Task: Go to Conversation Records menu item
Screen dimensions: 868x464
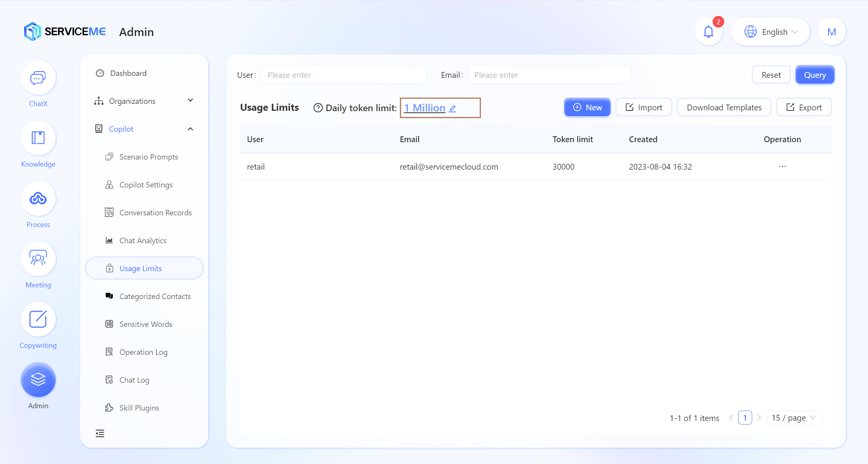Action: click(x=155, y=213)
